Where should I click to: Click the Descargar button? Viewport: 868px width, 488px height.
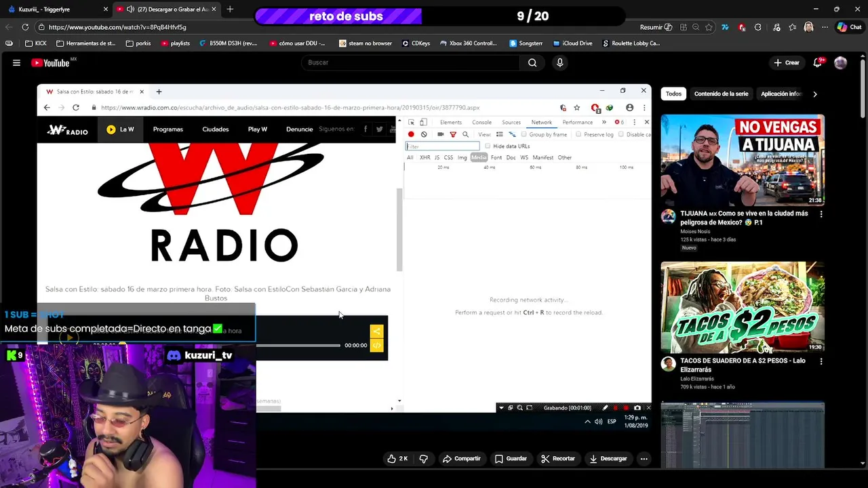[608, 459]
